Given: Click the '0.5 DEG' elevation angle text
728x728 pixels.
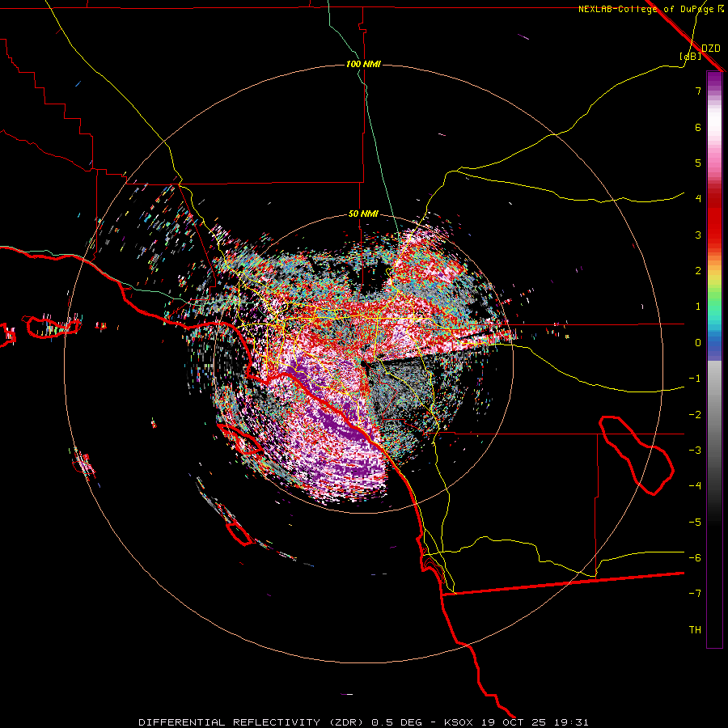Looking at the screenshot, I should (396, 722).
